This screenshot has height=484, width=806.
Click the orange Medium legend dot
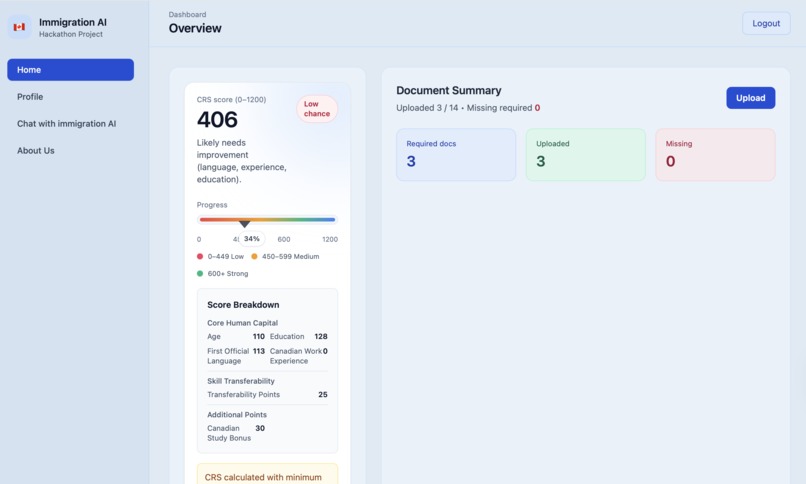click(x=254, y=256)
